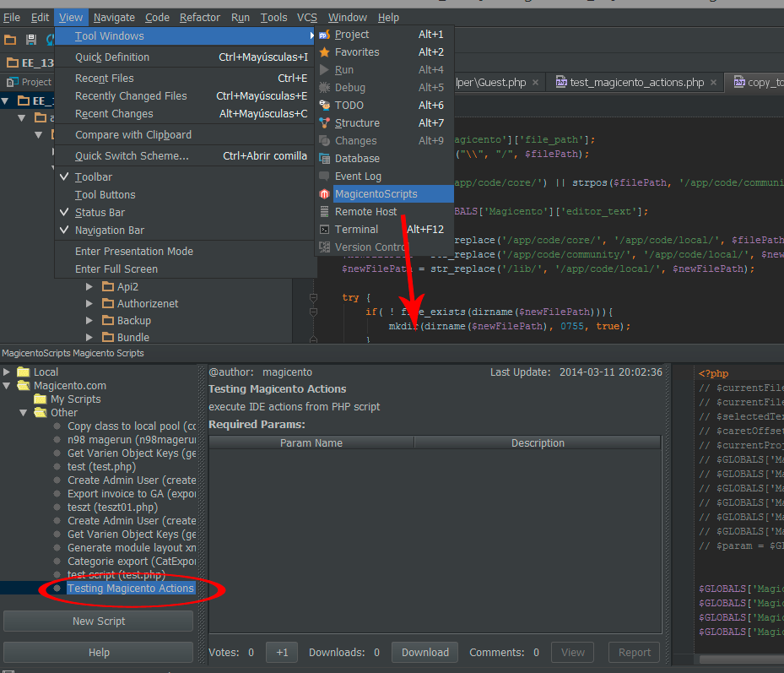Select the 'Testing Magicento Actions' script
The image size is (784, 673).
point(131,589)
